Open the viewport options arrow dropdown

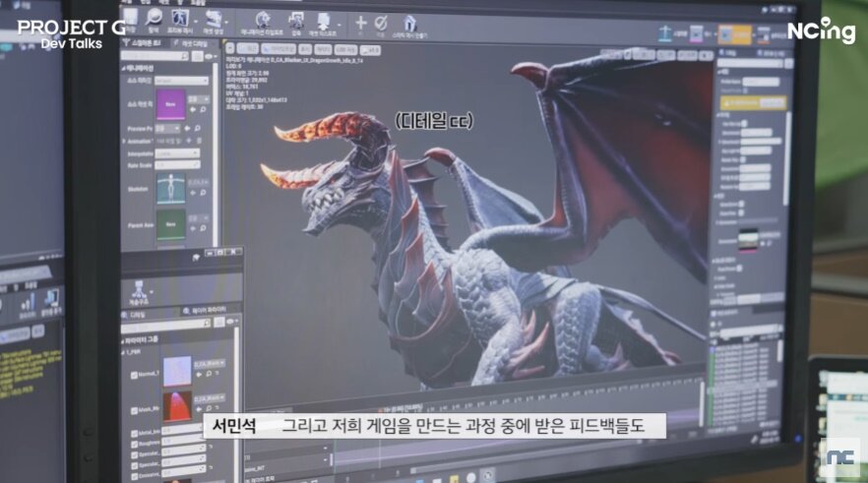click(229, 47)
